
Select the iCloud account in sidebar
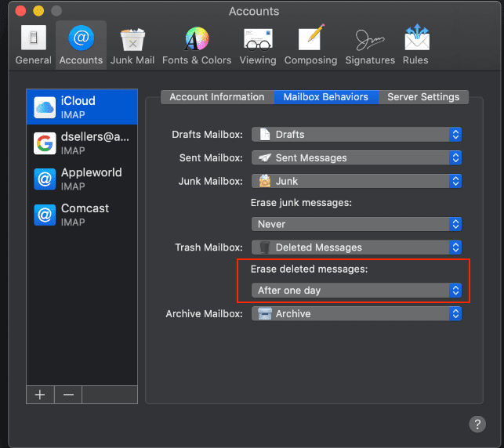click(82, 107)
